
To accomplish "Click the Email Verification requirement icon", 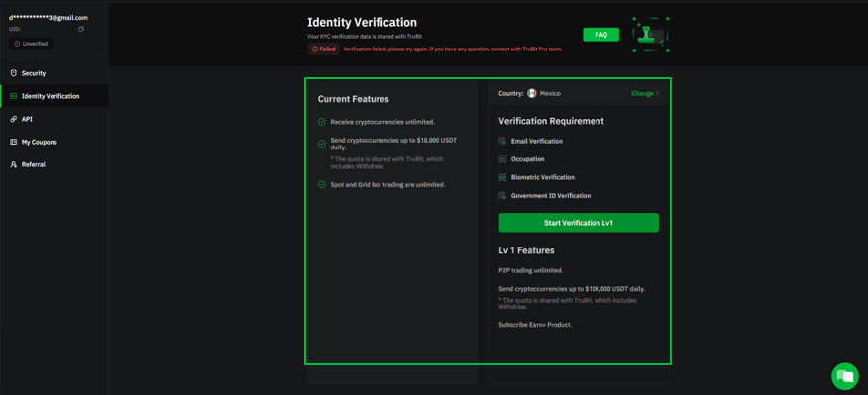I will pos(502,141).
